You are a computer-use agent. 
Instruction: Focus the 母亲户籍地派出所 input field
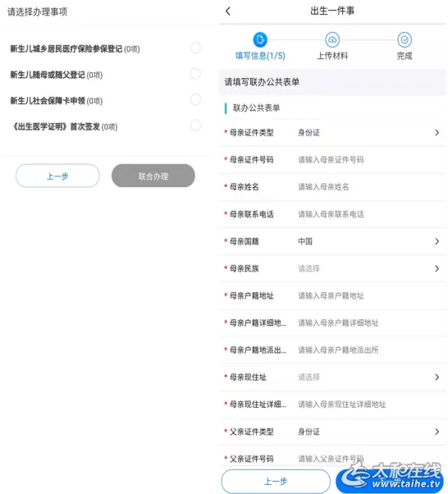338,350
